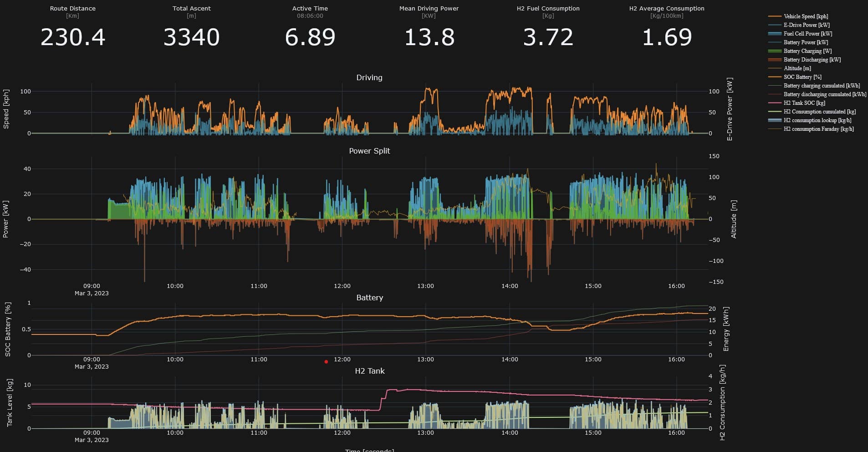Toggle Battery Discharging legend item
The height and width of the screenshot is (452, 868).
click(x=812, y=60)
